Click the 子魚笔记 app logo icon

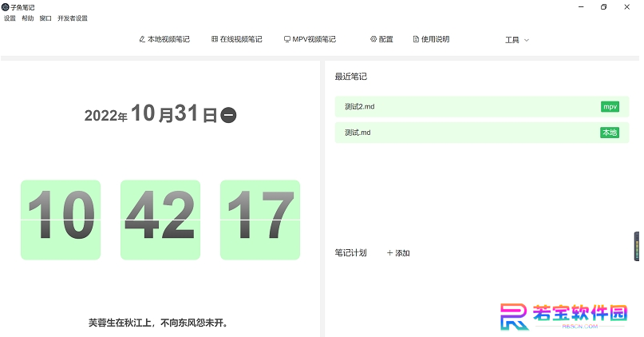point(6,7)
